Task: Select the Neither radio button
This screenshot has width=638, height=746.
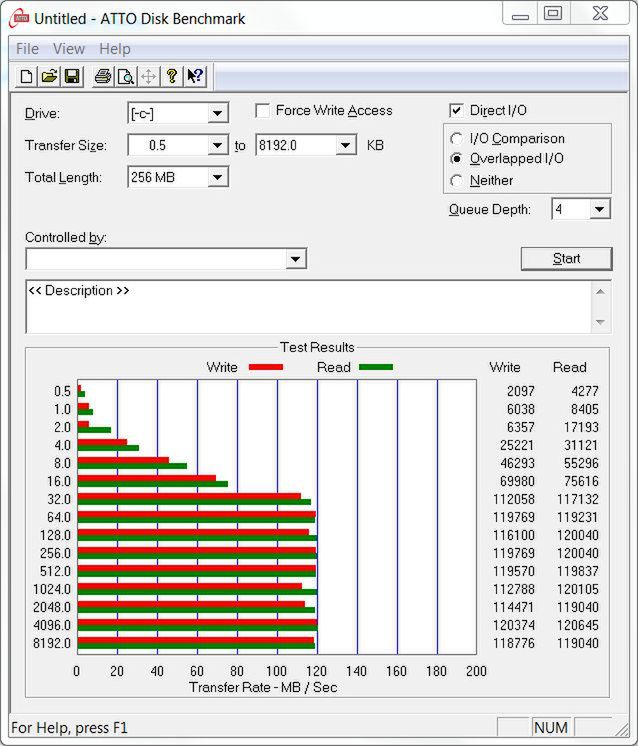Action: point(456,181)
